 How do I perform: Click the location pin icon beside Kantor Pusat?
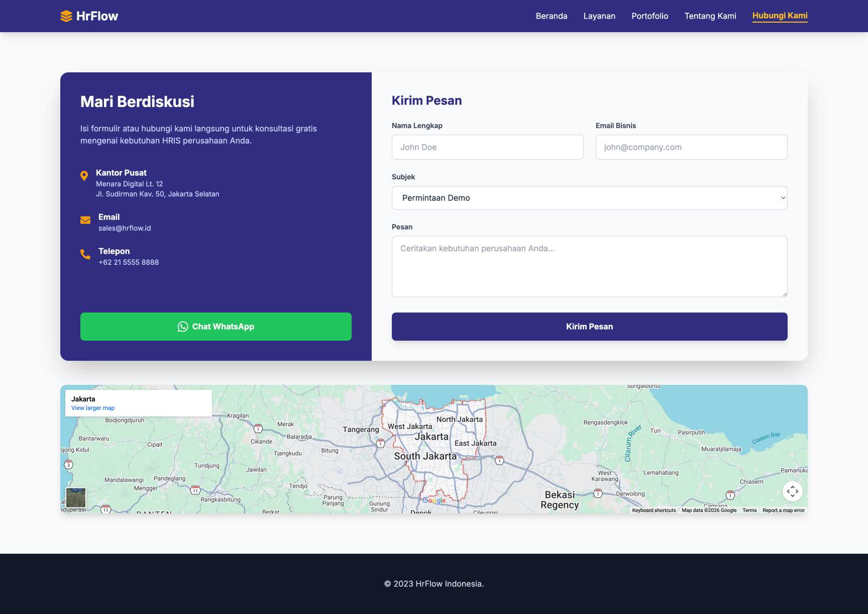click(84, 175)
